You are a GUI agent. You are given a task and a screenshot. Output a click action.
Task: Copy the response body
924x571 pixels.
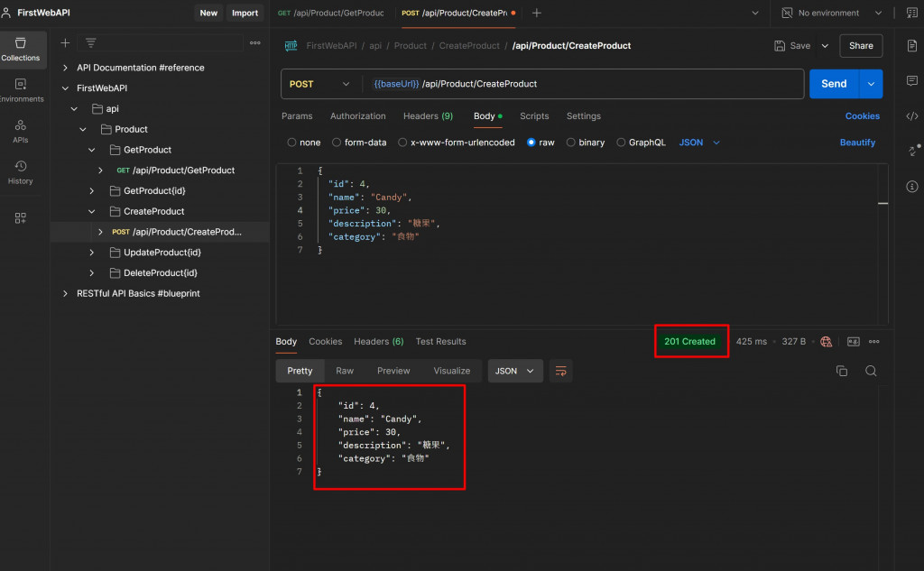click(x=842, y=372)
